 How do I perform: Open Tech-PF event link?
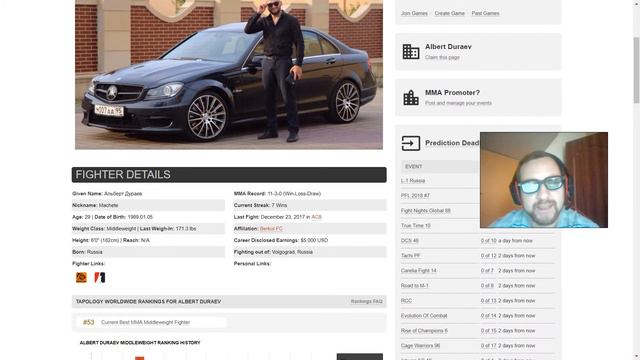(x=410, y=256)
